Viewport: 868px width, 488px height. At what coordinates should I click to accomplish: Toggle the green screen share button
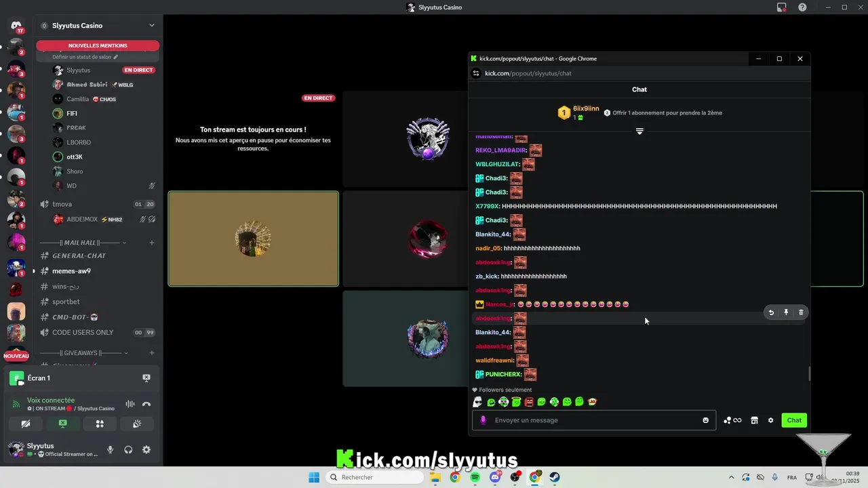tap(62, 424)
